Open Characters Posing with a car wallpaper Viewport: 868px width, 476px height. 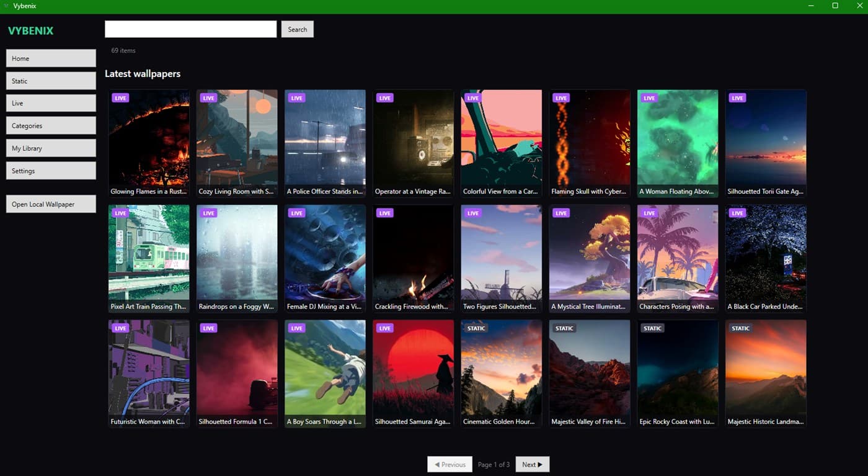pyautogui.click(x=677, y=259)
